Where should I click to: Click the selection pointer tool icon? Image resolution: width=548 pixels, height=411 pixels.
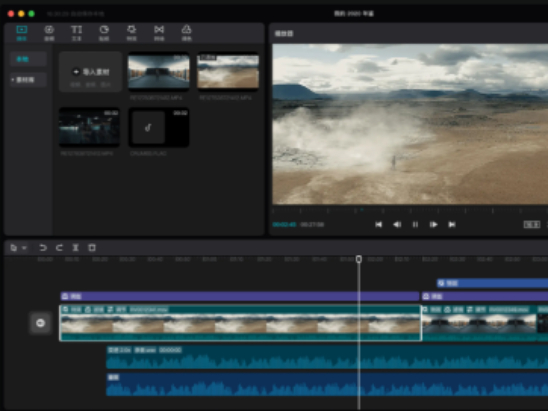(x=14, y=248)
